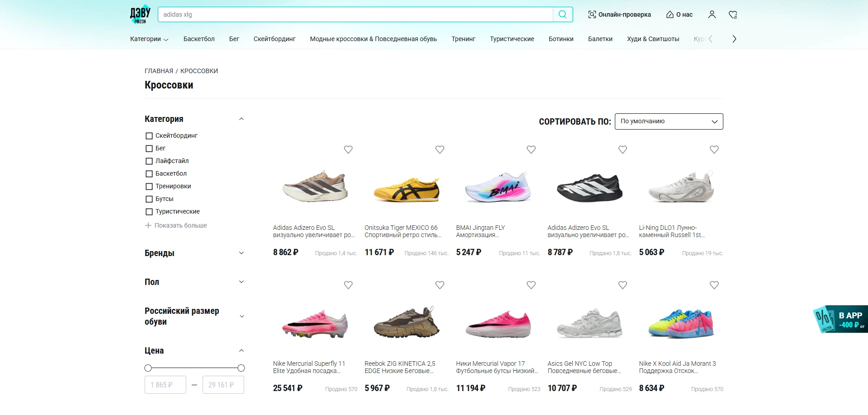Viewport: 868px width, 415px height.
Task: Add BMAI Jingtan FLY to wishlist
Action: coord(531,149)
